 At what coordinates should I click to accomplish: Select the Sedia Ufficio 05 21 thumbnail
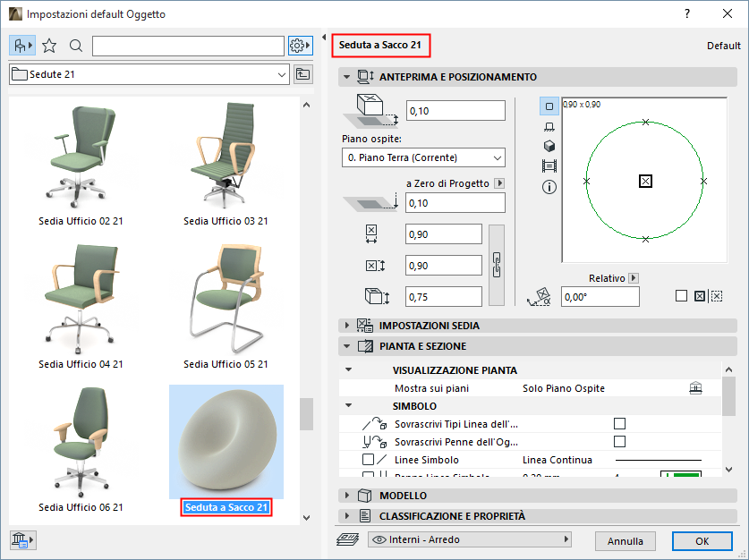(x=226, y=300)
